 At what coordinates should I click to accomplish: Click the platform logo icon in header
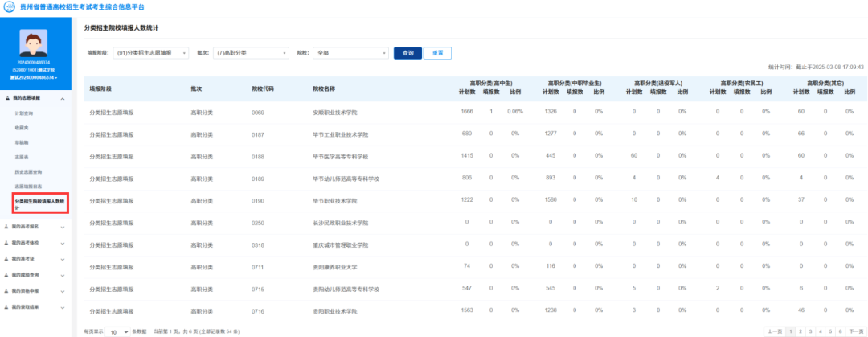click(x=8, y=6)
